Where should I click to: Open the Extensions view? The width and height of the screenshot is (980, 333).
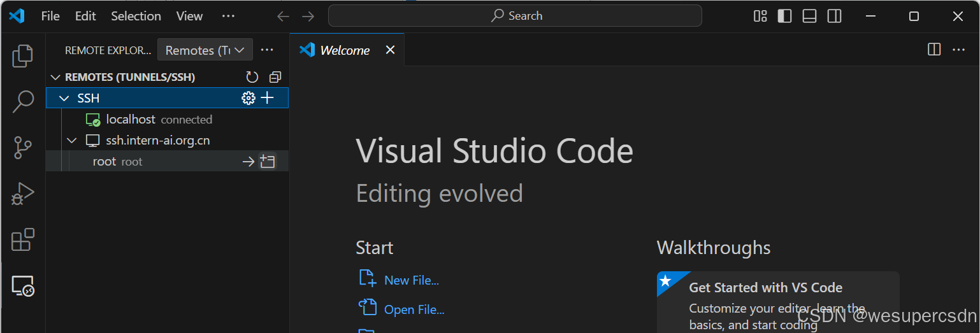coord(23,239)
